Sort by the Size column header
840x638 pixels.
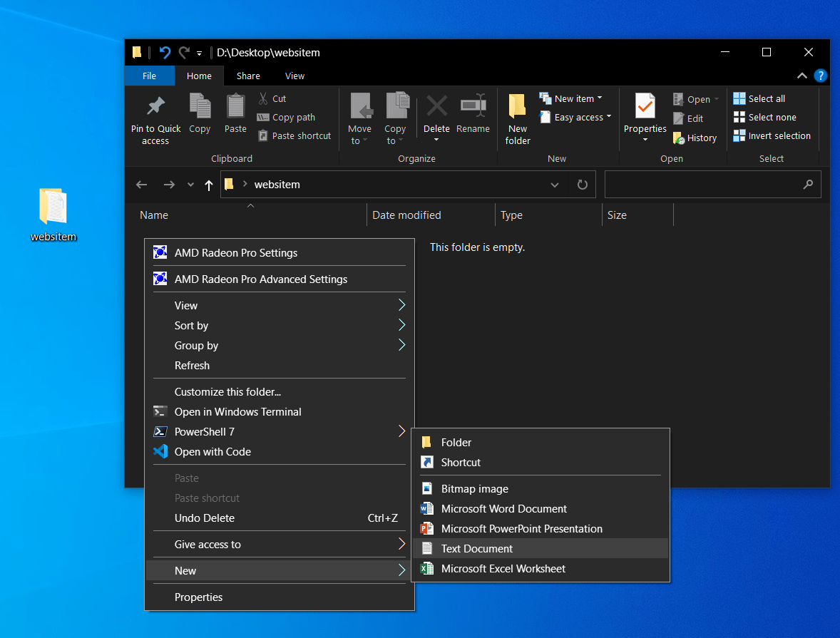tap(617, 215)
